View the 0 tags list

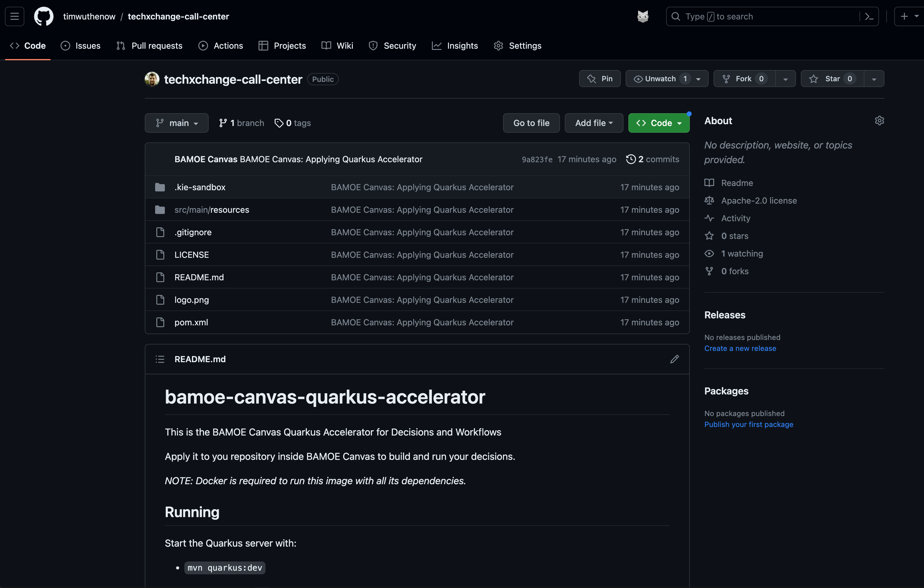pyautogui.click(x=293, y=123)
